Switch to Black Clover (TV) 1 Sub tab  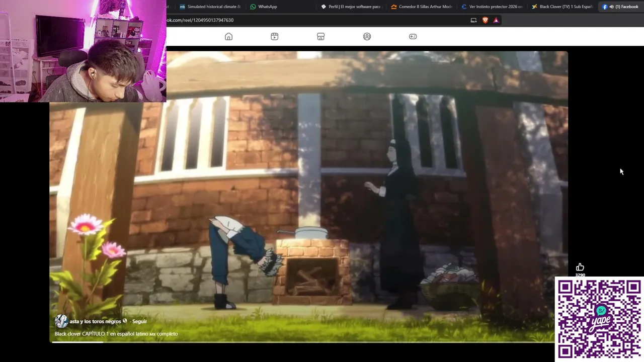[562, 7]
